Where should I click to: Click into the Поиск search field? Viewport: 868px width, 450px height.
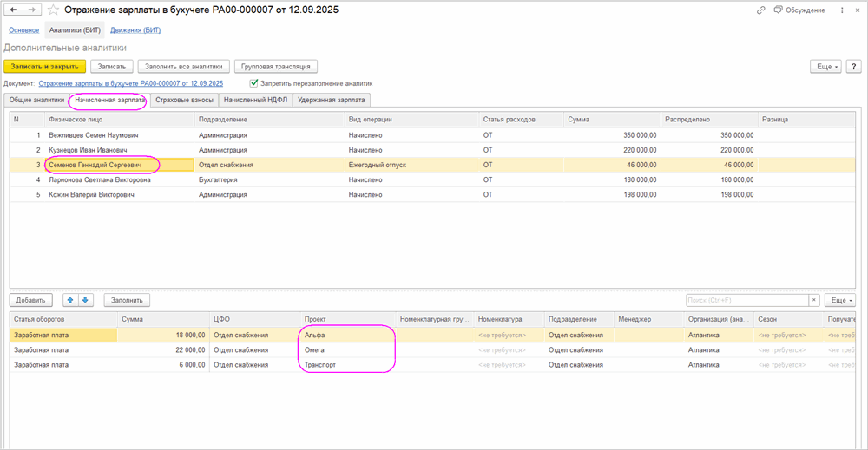coord(746,300)
